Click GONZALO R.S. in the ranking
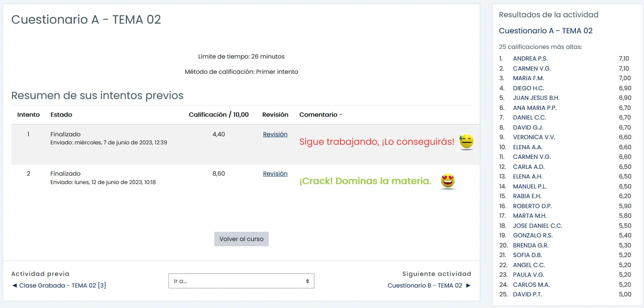Image resolution: width=644 pixels, height=308 pixels. (533, 235)
